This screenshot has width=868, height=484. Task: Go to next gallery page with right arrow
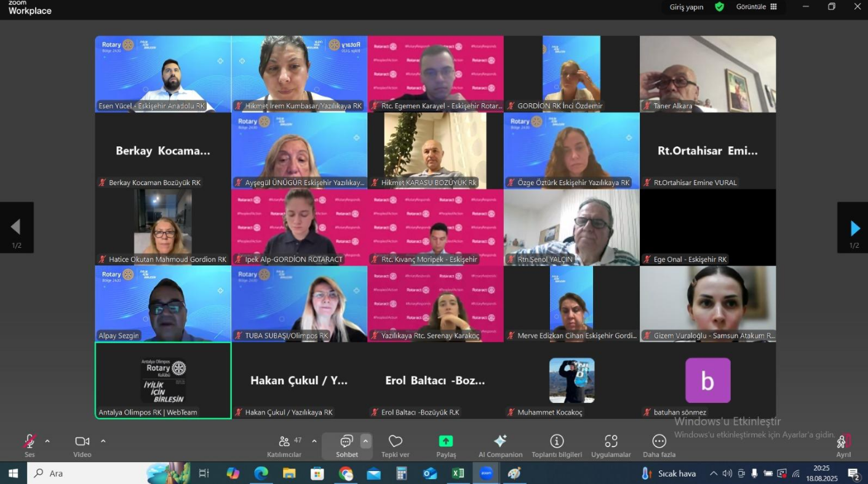pos(854,228)
